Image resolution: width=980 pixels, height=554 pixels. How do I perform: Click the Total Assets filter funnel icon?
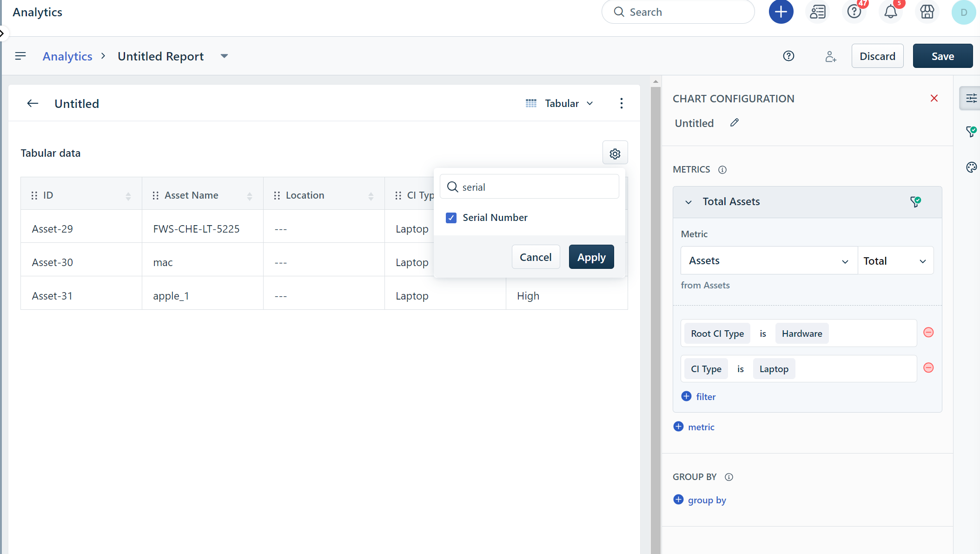click(915, 201)
